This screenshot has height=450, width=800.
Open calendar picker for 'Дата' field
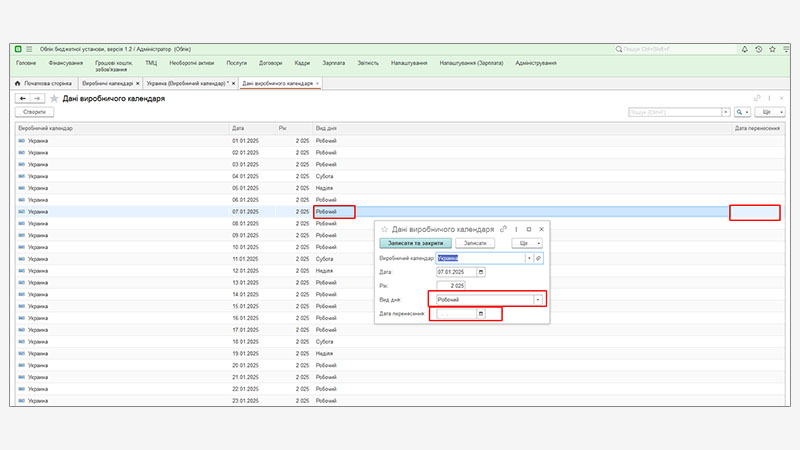click(x=481, y=271)
